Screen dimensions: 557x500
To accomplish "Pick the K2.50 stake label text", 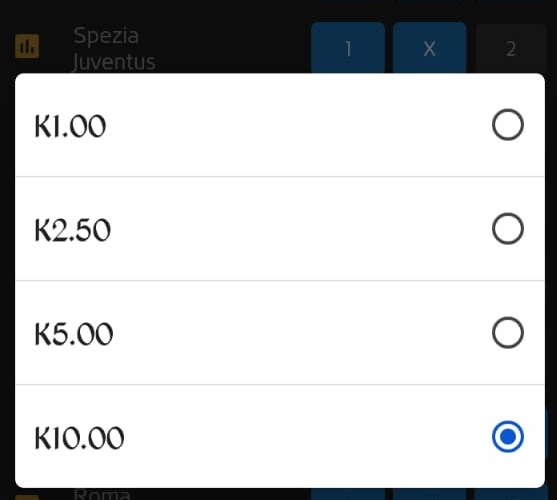I will point(73,230).
